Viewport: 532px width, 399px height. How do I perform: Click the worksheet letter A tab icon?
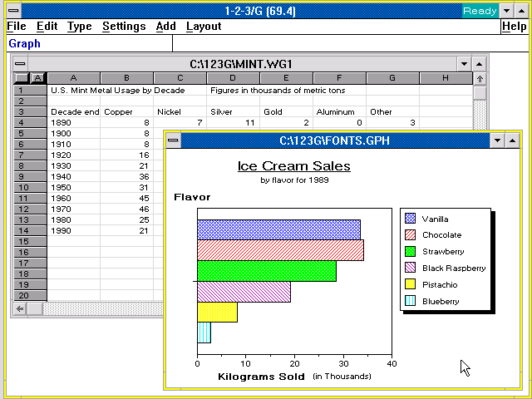tap(37, 78)
